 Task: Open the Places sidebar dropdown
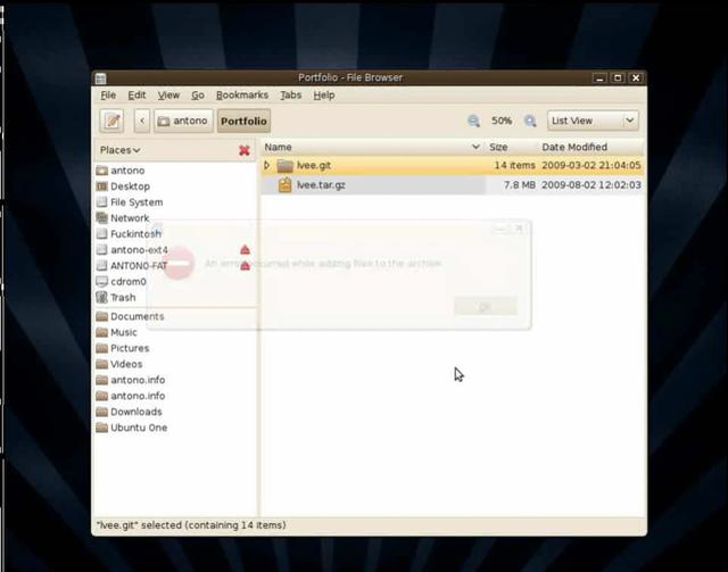(120, 150)
